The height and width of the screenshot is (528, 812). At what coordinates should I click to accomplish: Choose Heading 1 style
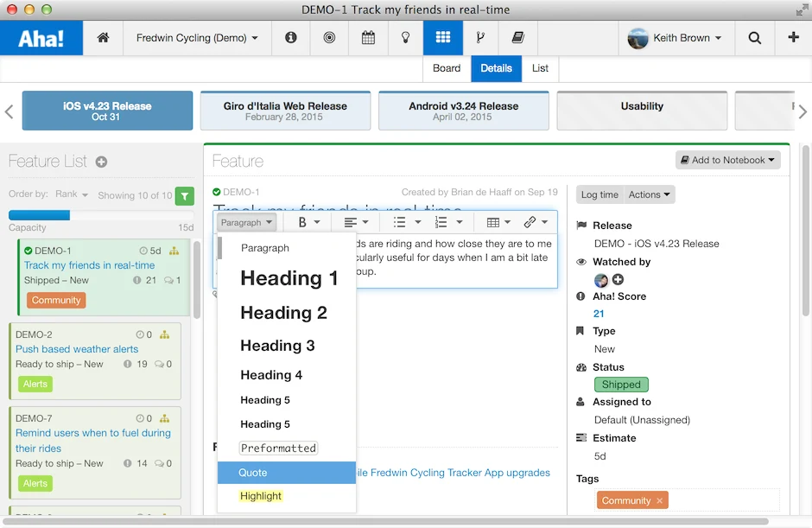pyautogui.click(x=287, y=278)
